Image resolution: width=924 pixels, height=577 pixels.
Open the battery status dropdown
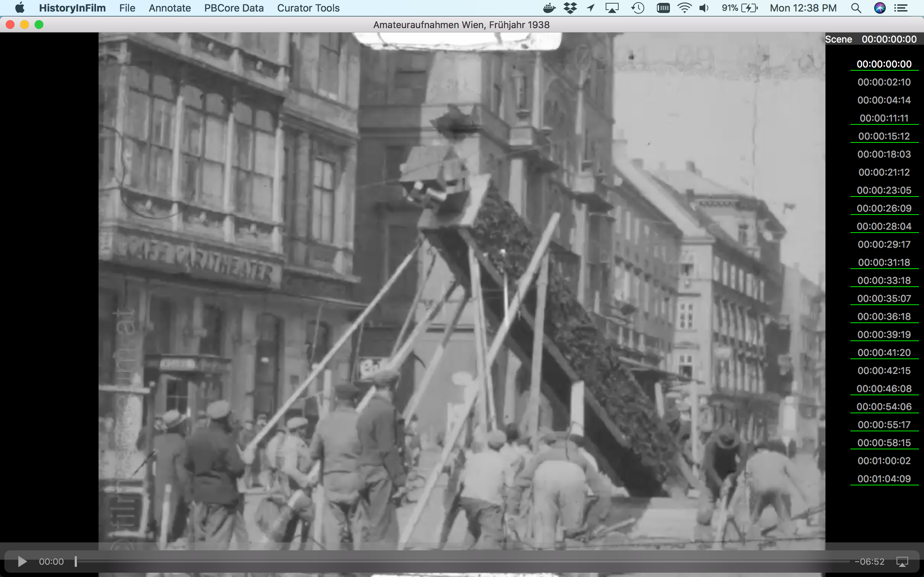(x=741, y=8)
